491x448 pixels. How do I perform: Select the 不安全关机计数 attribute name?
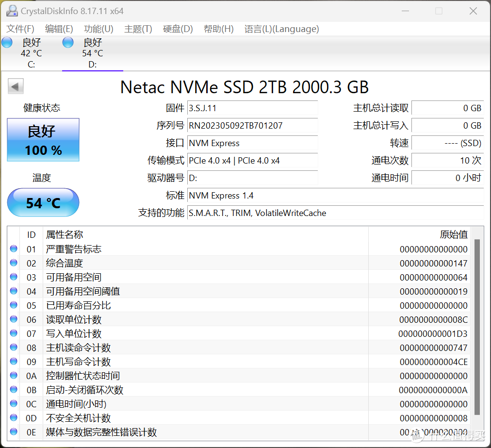(x=78, y=418)
